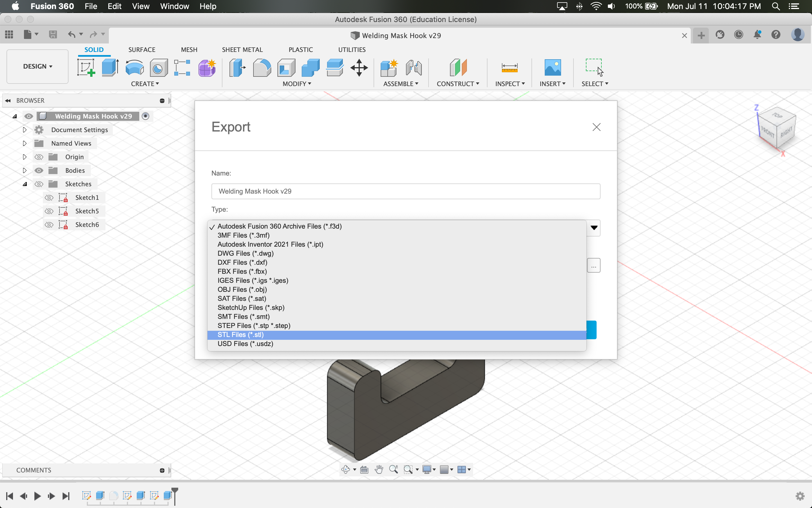Click the Name input field
This screenshot has height=508, width=812.
406,191
